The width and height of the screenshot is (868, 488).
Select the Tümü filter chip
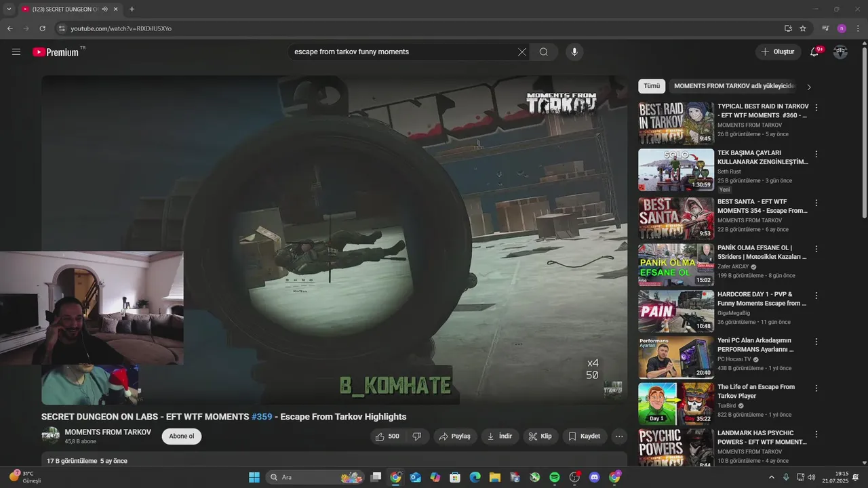click(652, 86)
